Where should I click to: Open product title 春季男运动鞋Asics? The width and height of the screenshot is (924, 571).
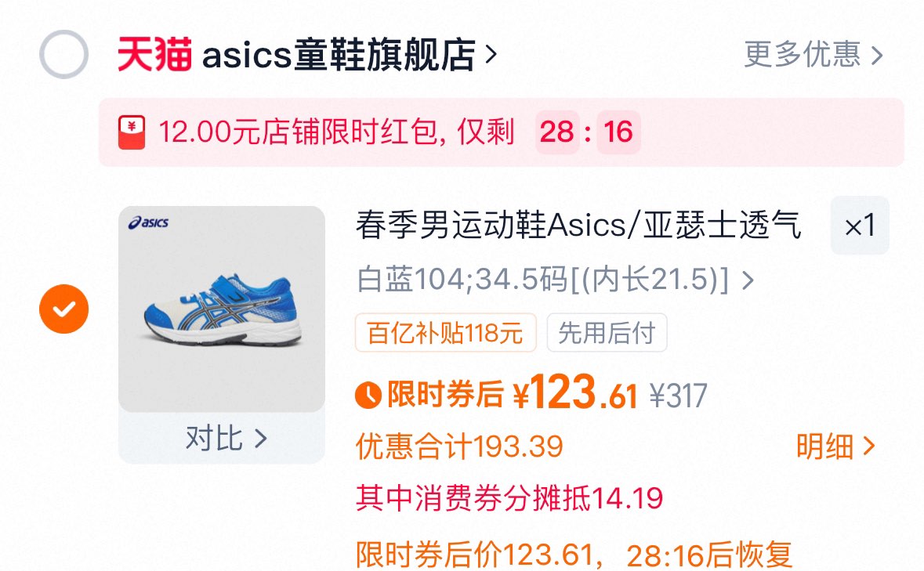pos(578,226)
